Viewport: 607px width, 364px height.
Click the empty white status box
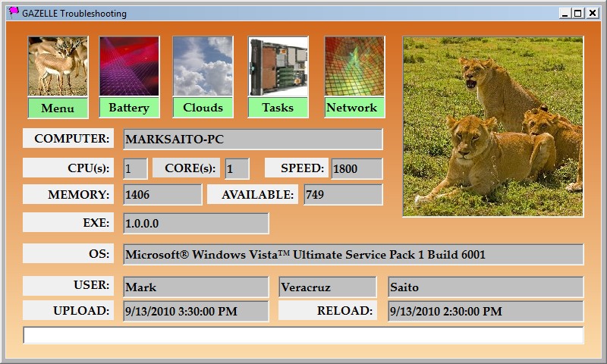click(x=303, y=335)
